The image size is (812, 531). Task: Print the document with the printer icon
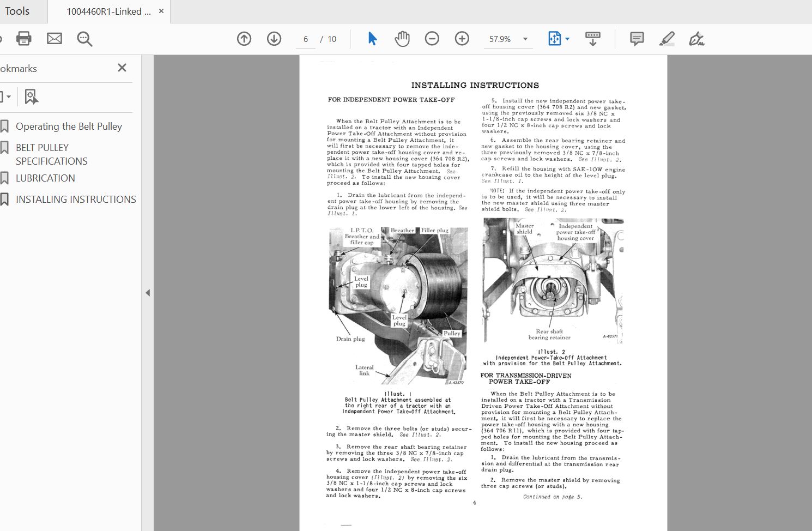point(24,39)
